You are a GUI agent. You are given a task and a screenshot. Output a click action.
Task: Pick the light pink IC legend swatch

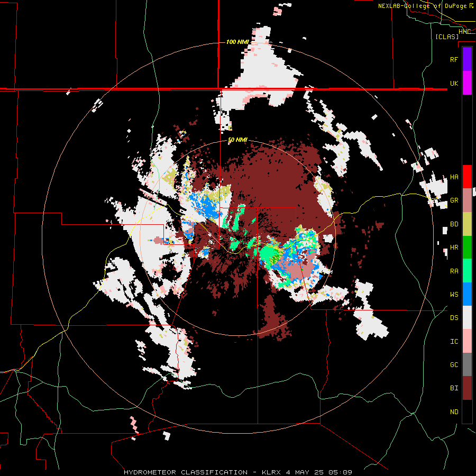[x=467, y=341]
